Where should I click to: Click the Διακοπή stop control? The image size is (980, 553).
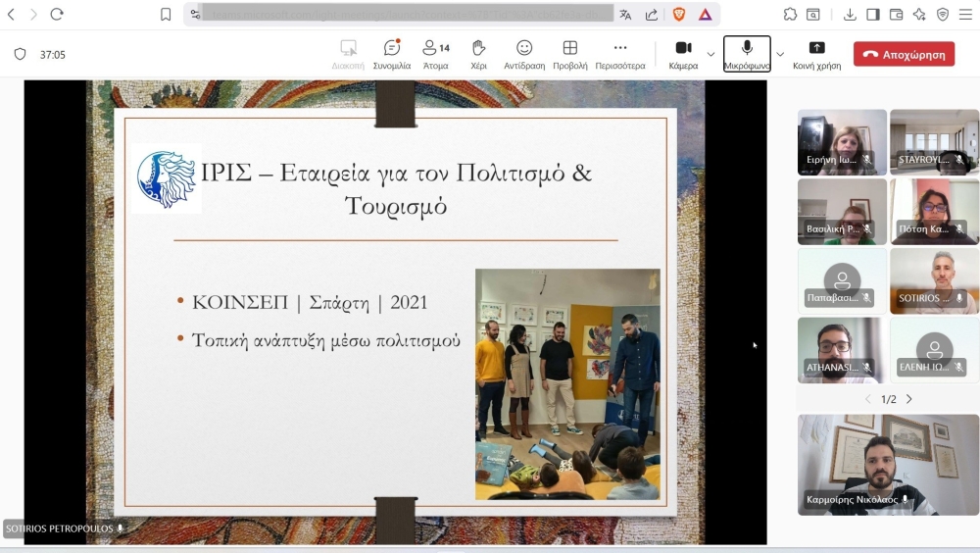coord(348,55)
